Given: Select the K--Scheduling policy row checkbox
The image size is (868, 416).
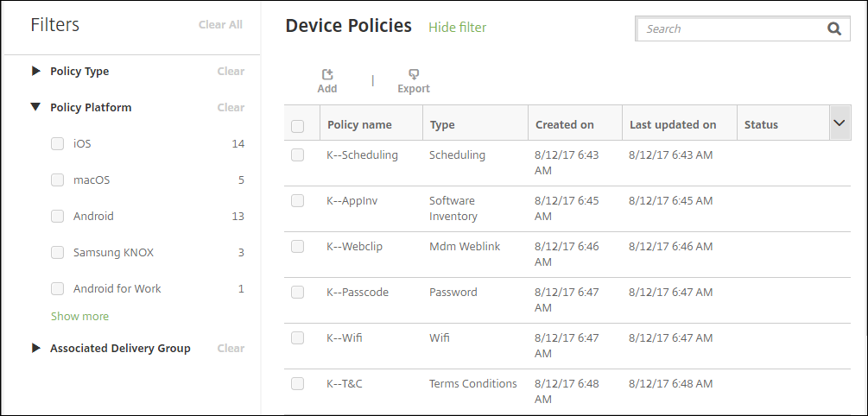Looking at the screenshot, I should pos(298,155).
